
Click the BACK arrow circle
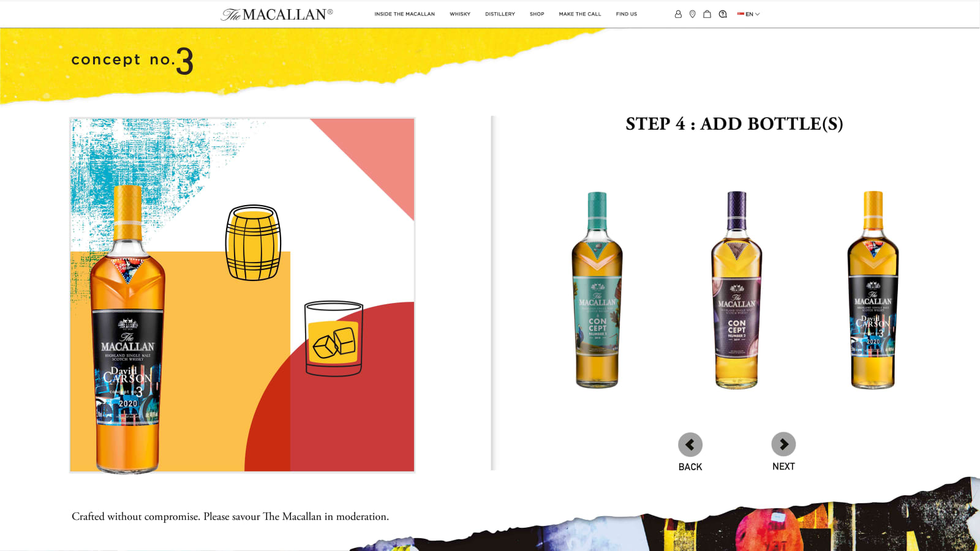coord(690,444)
